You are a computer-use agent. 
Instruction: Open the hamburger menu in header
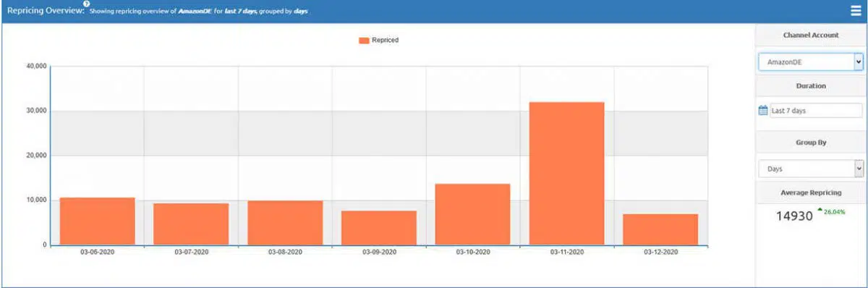(x=856, y=11)
